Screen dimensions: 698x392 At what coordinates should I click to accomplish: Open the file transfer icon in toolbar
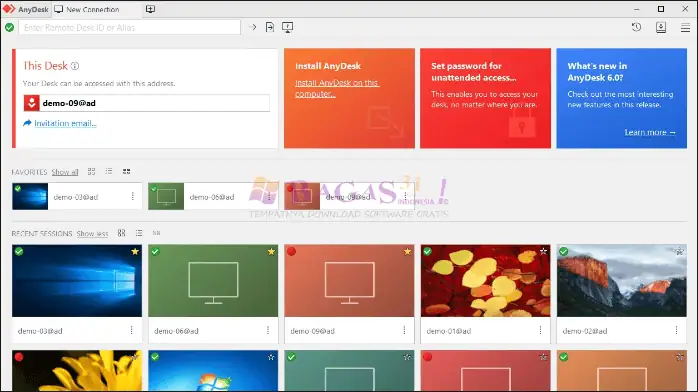(x=270, y=27)
